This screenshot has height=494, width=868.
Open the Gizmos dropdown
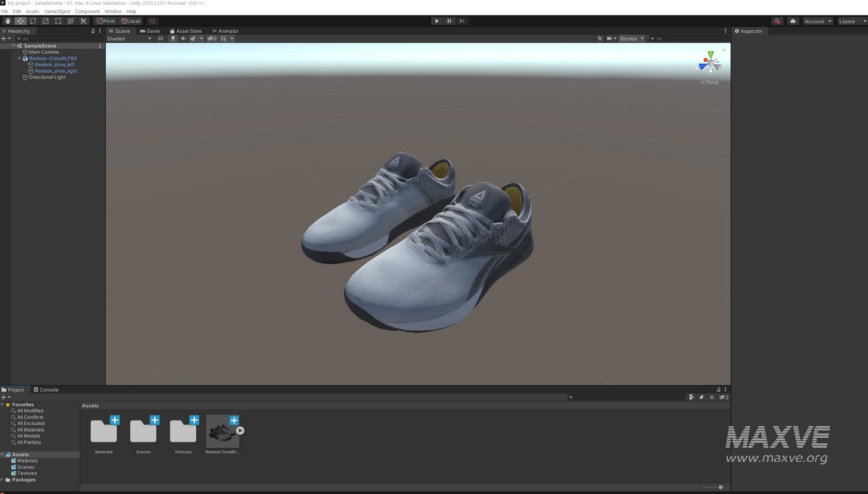point(632,38)
